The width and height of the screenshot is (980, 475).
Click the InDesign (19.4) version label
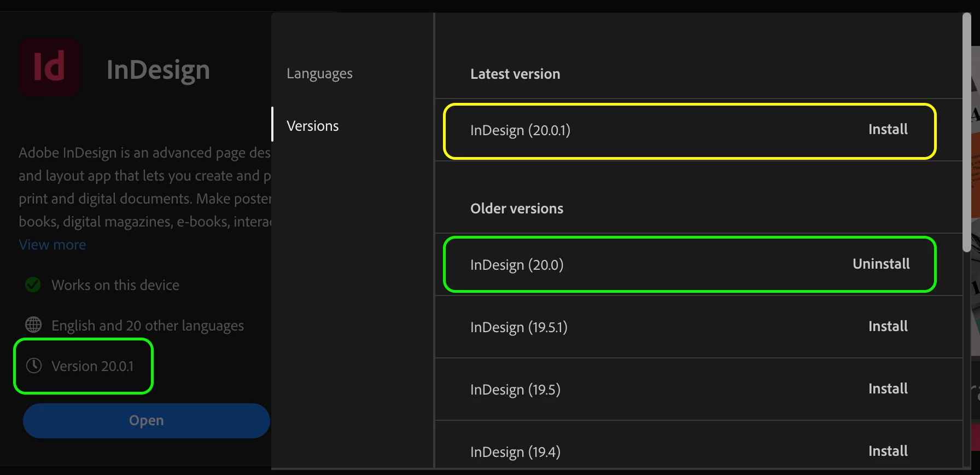pos(515,452)
